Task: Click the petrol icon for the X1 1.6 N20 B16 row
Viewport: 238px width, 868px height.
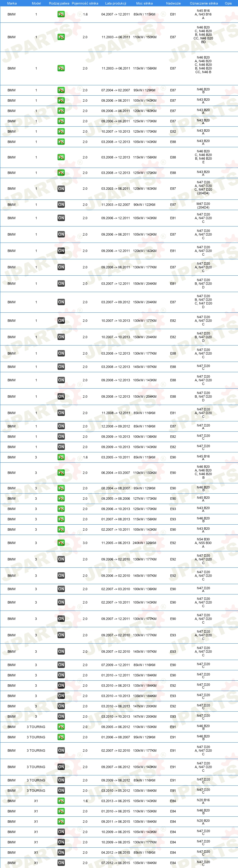Action: (61, 801)
